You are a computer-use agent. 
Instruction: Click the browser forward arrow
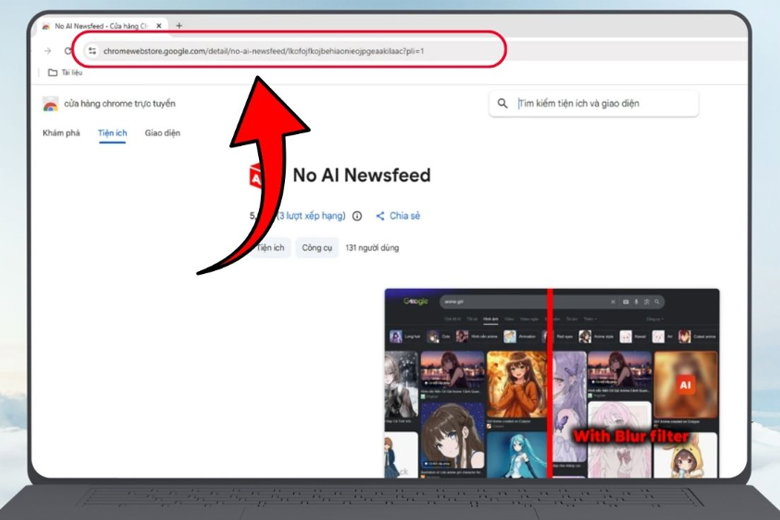[x=48, y=51]
